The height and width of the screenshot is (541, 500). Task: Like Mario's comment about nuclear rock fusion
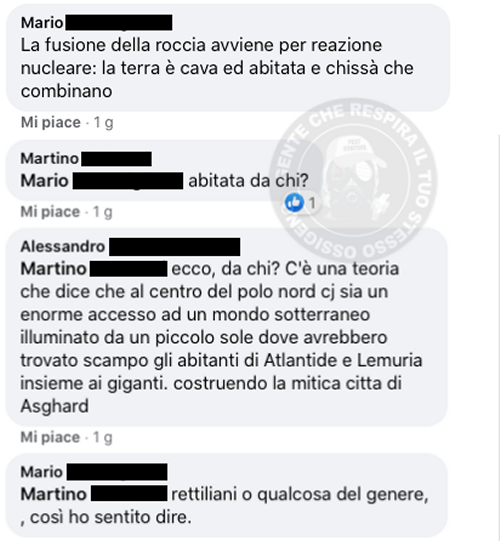[x=51, y=122]
